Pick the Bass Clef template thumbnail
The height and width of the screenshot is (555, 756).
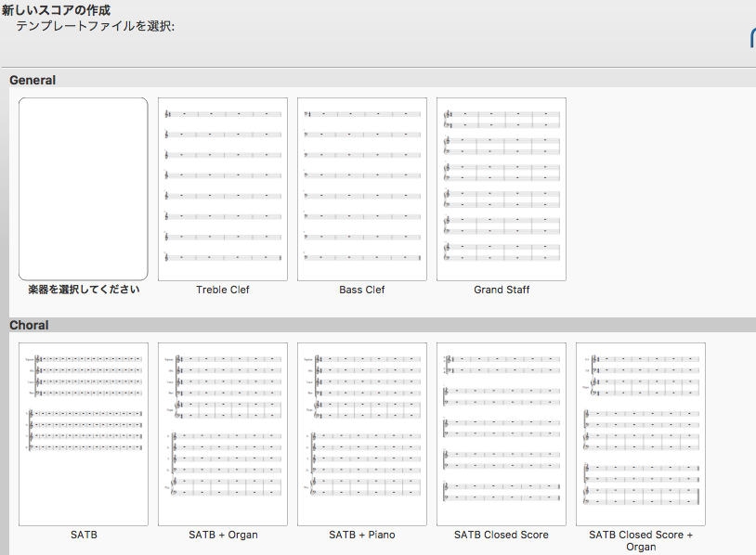pyautogui.click(x=362, y=188)
